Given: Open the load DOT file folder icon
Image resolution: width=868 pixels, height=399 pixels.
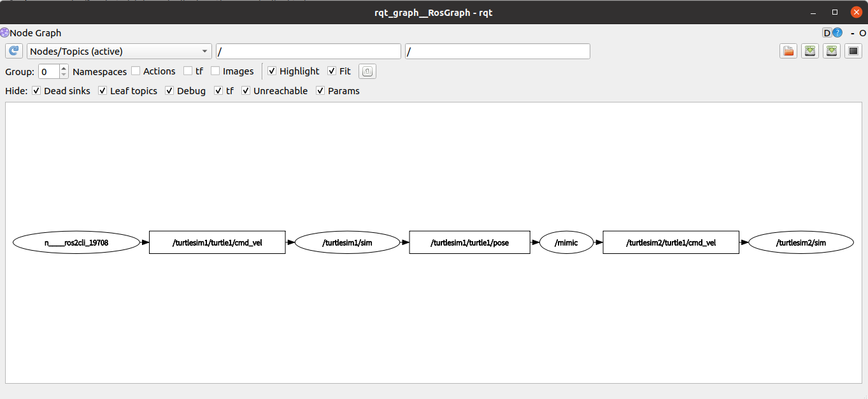Looking at the screenshot, I should [x=788, y=52].
